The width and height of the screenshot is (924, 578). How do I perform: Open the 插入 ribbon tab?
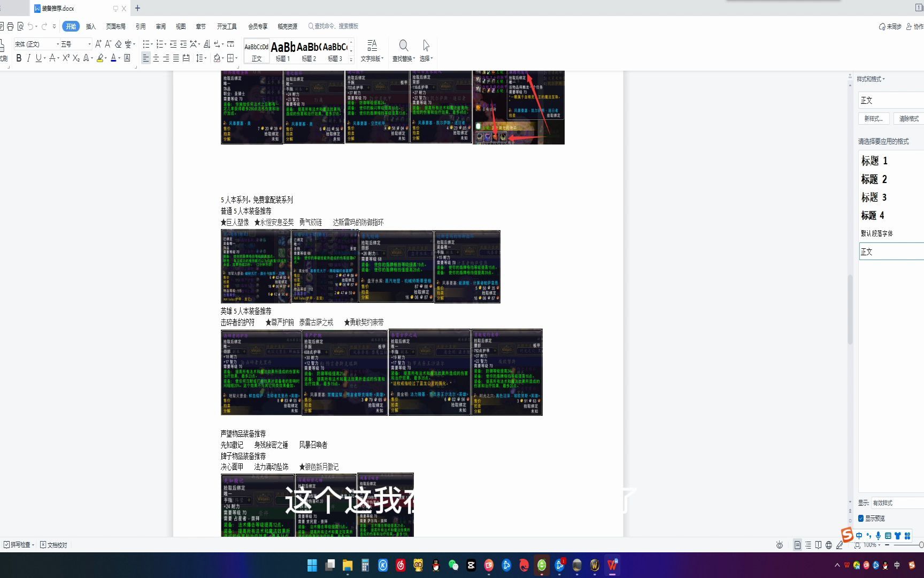coord(91,26)
